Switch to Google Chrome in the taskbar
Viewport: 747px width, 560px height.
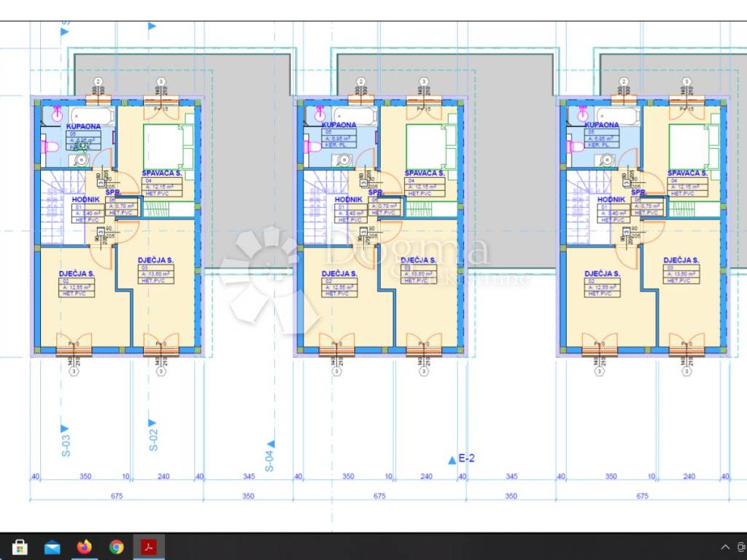pyautogui.click(x=117, y=546)
